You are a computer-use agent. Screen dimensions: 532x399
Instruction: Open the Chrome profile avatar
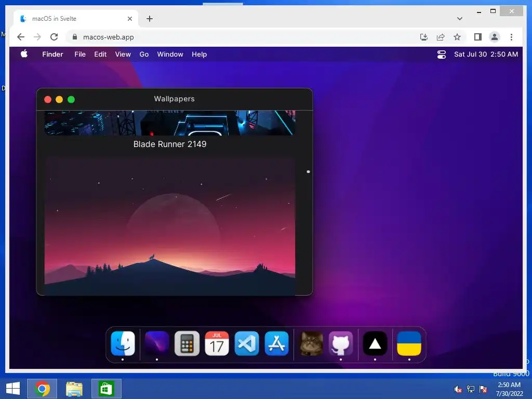pyautogui.click(x=495, y=37)
